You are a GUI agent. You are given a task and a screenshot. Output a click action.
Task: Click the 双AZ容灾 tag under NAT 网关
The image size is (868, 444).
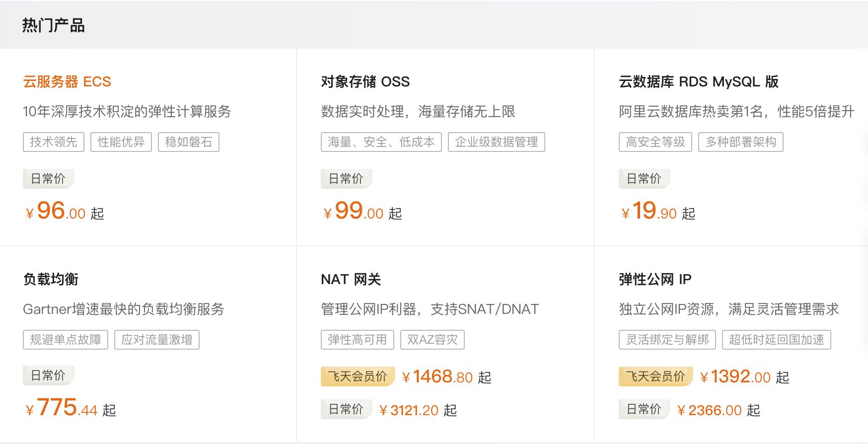(433, 340)
